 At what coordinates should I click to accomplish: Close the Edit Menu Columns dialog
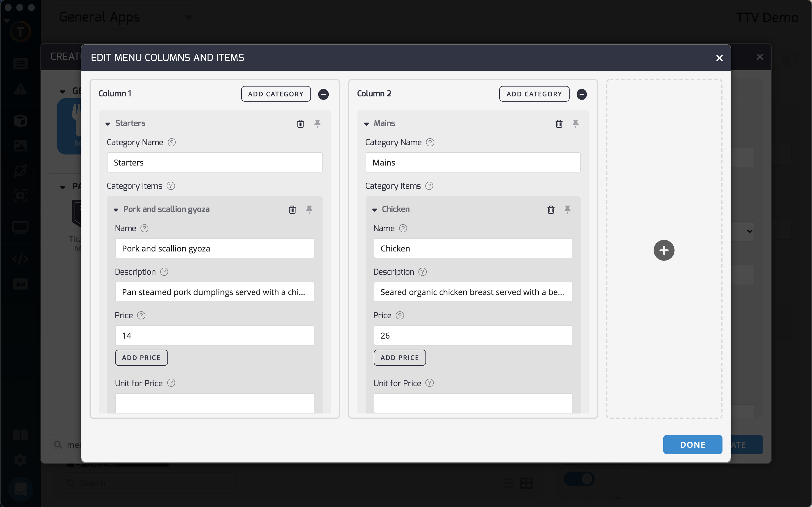point(719,58)
